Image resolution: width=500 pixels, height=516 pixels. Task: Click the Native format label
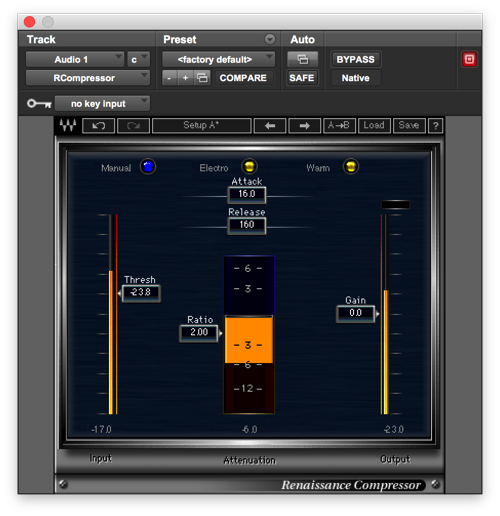click(x=355, y=78)
